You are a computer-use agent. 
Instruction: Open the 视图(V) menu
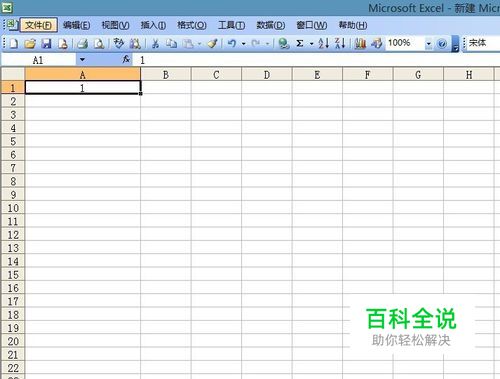[x=116, y=25]
